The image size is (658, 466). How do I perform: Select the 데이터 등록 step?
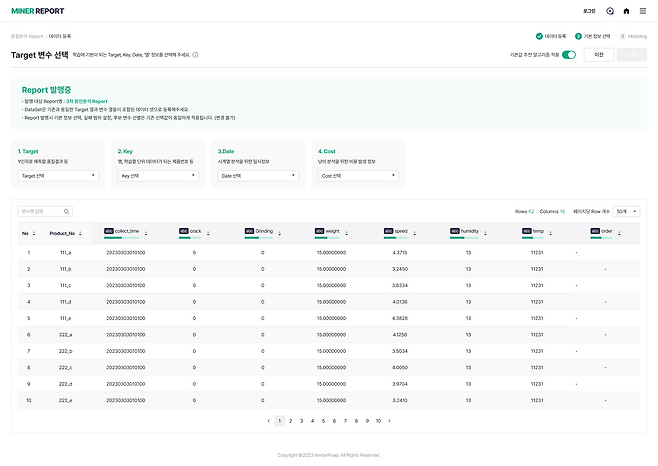pos(550,35)
